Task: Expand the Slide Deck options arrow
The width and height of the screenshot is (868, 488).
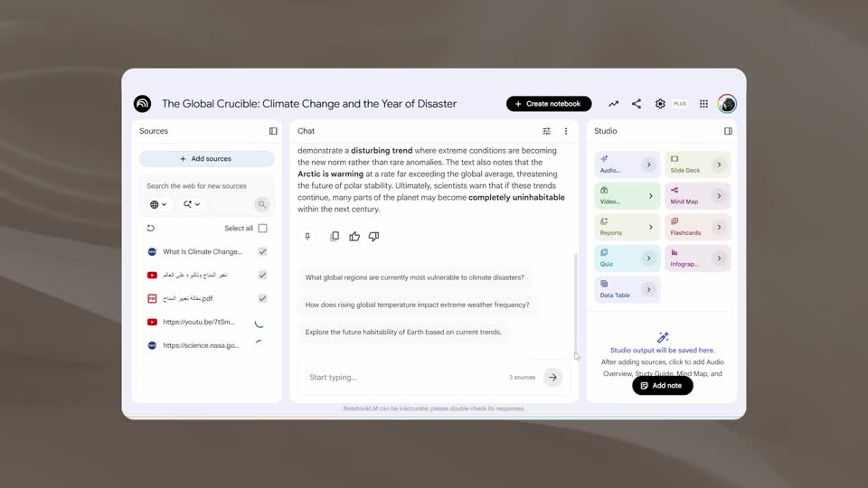Action: click(719, 164)
